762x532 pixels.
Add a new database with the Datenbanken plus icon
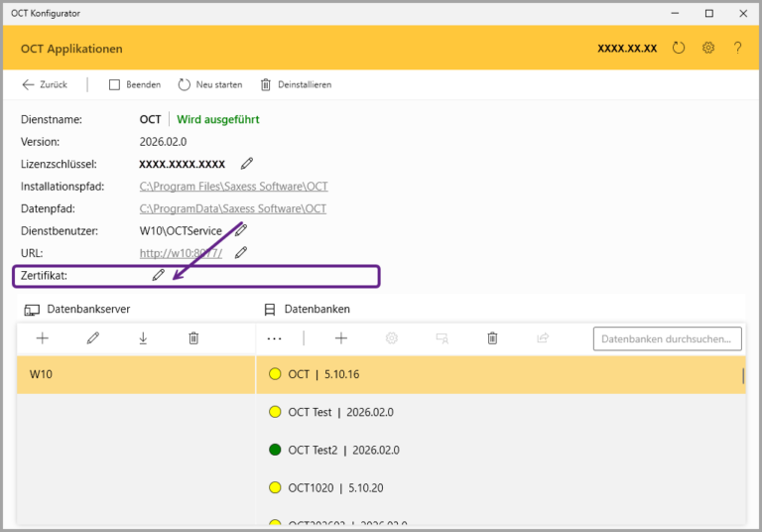341,338
